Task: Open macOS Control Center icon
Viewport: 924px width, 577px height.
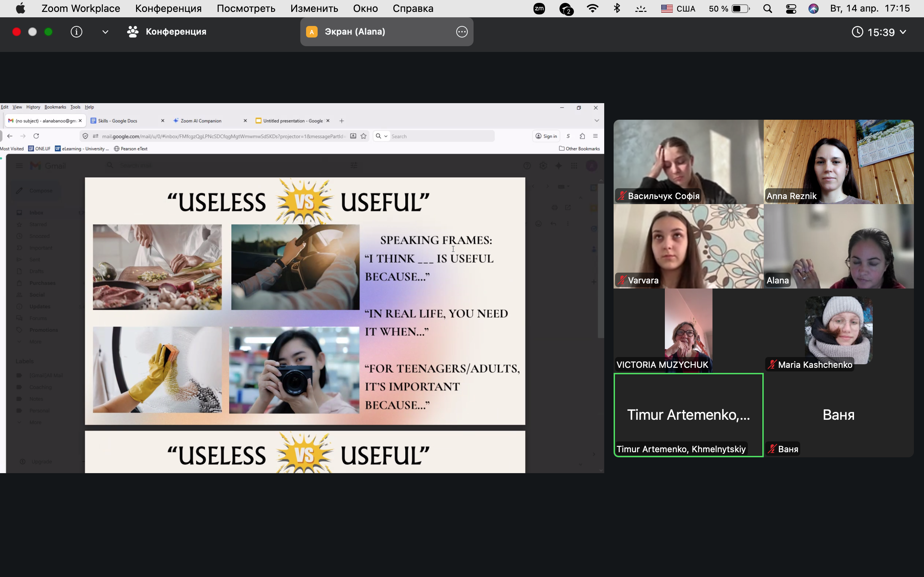Action: click(x=791, y=8)
